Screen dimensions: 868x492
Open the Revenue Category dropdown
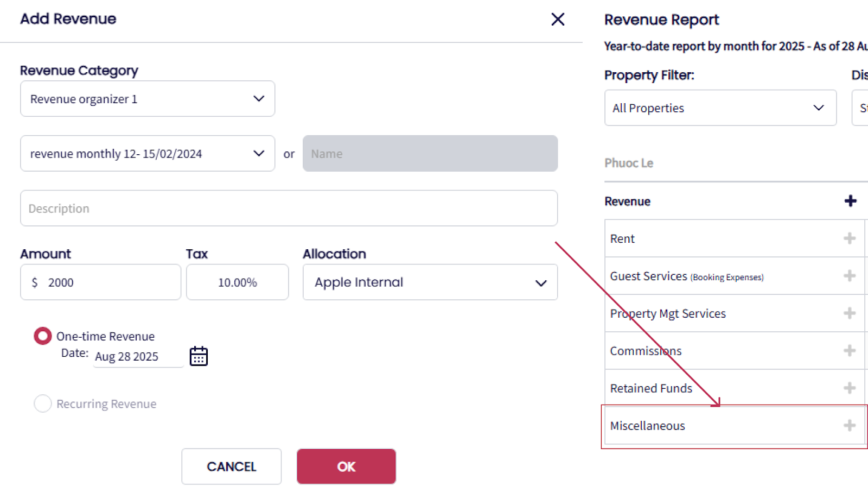coord(148,99)
